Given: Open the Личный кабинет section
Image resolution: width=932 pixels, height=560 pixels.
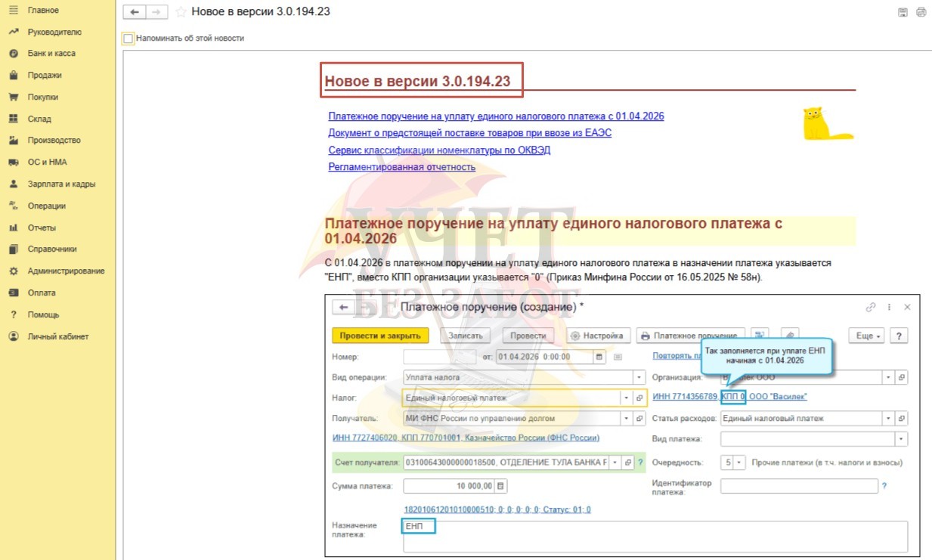Looking at the screenshot, I should [x=57, y=336].
